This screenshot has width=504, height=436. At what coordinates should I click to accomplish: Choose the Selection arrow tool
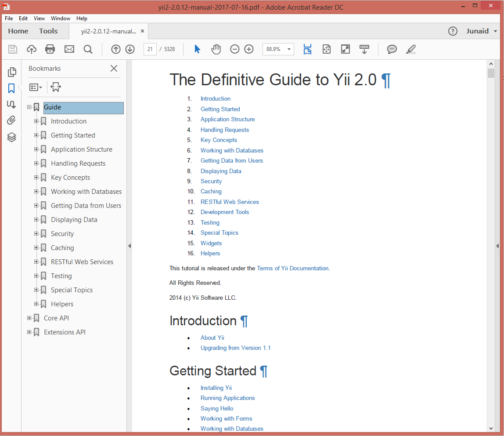click(198, 49)
